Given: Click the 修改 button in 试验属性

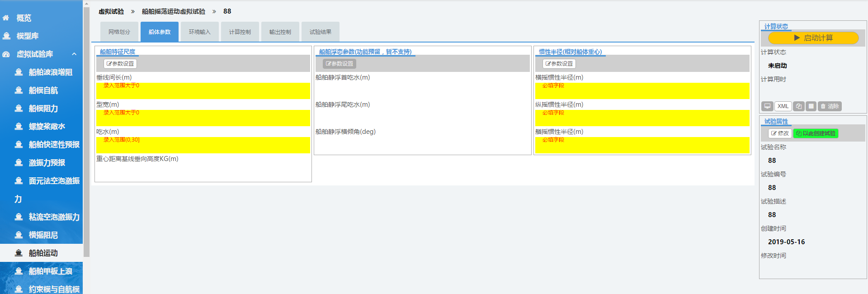Looking at the screenshot, I should click(780, 133).
